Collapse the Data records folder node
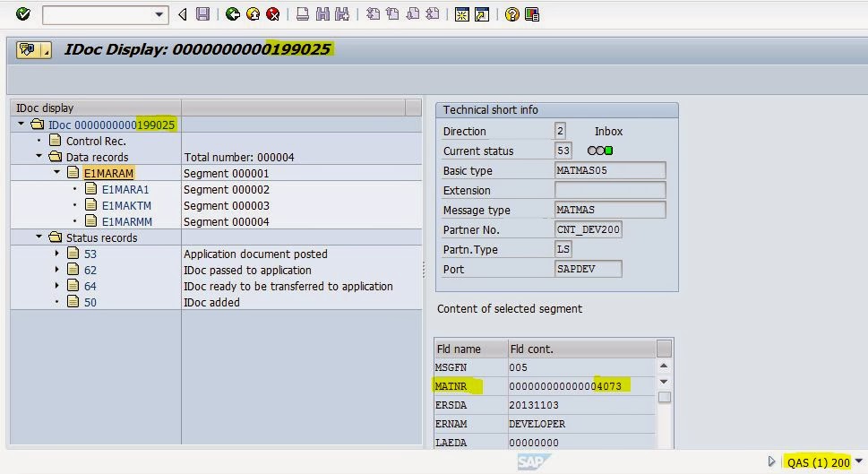The width and height of the screenshot is (868, 474). tap(40, 157)
